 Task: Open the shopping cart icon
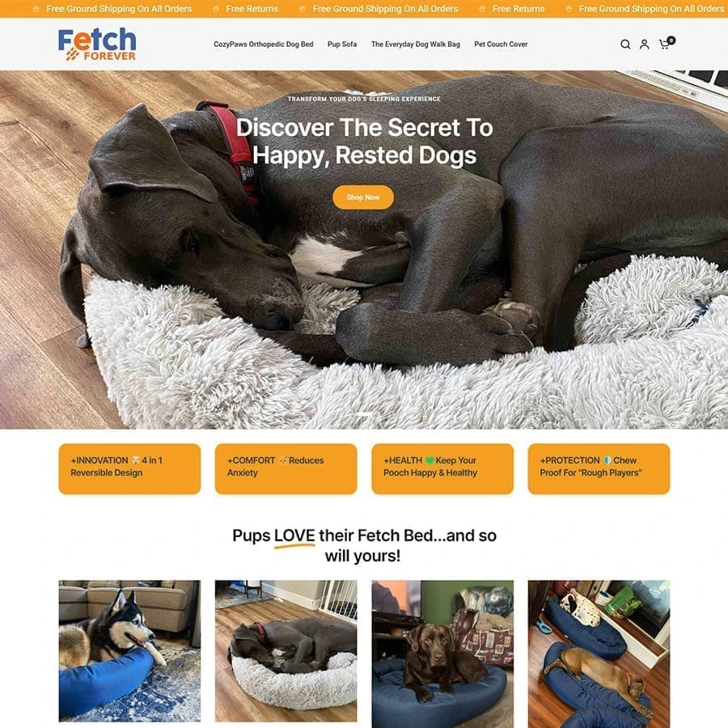coord(665,44)
